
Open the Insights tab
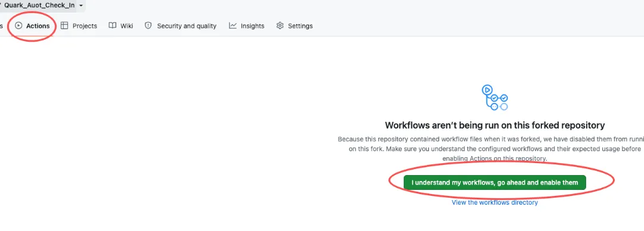[246, 26]
